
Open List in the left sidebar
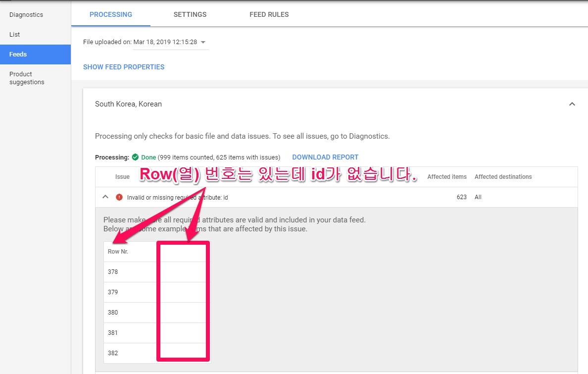[x=15, y=35]
